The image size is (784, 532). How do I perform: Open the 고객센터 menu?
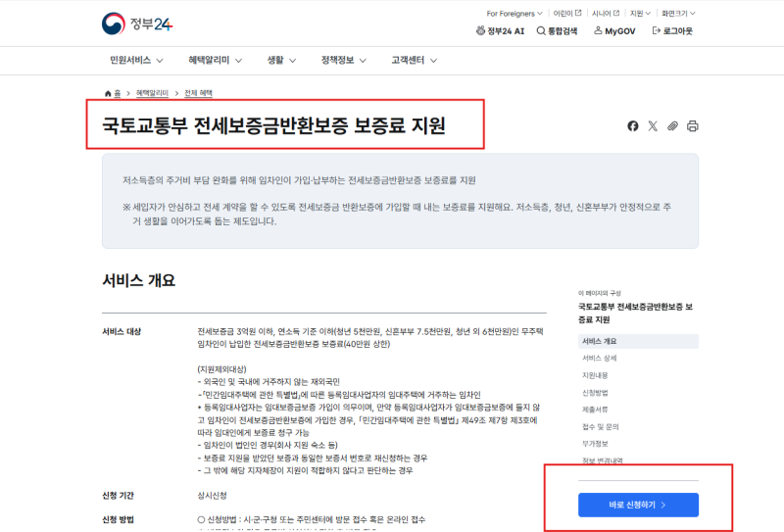tap(414, 61)
